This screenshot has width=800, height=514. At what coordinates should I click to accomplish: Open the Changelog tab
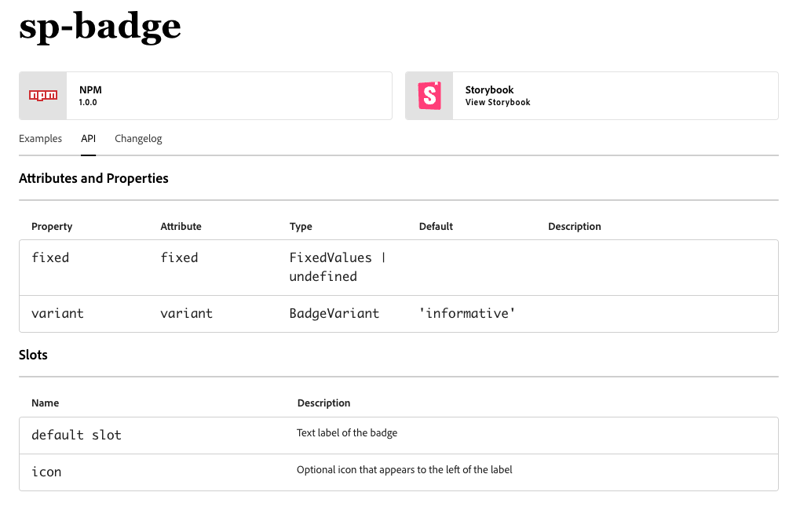pyautogui.click(x=138, y=139)
